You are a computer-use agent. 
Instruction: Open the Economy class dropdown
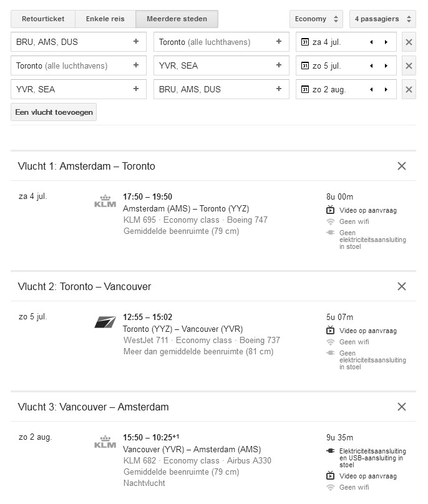(316, 19)
